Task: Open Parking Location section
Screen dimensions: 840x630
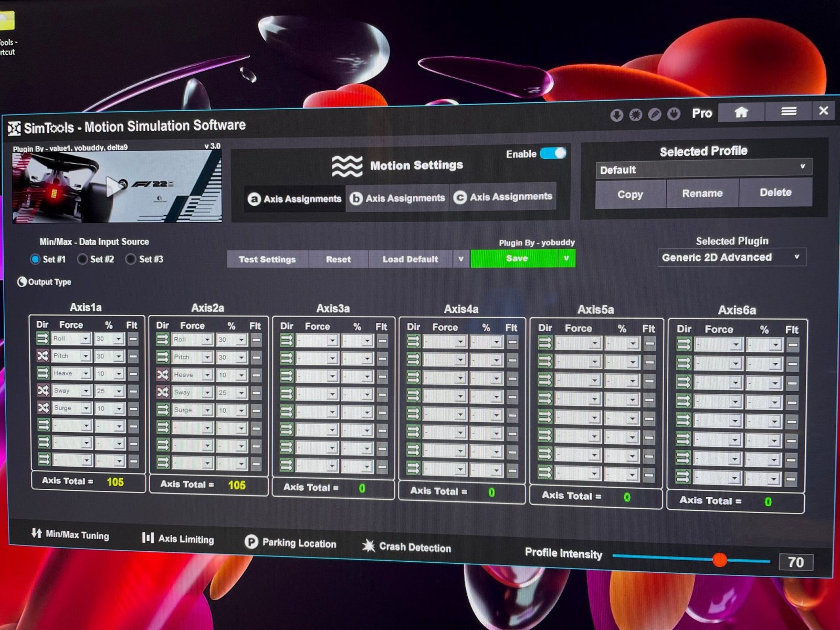Action: coord(290,542)
